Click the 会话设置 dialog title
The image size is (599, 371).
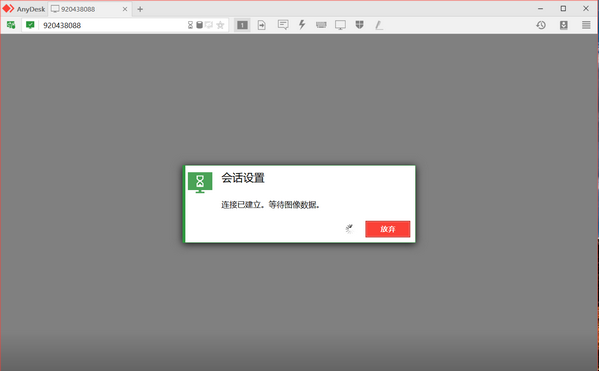tap(243, 178)
